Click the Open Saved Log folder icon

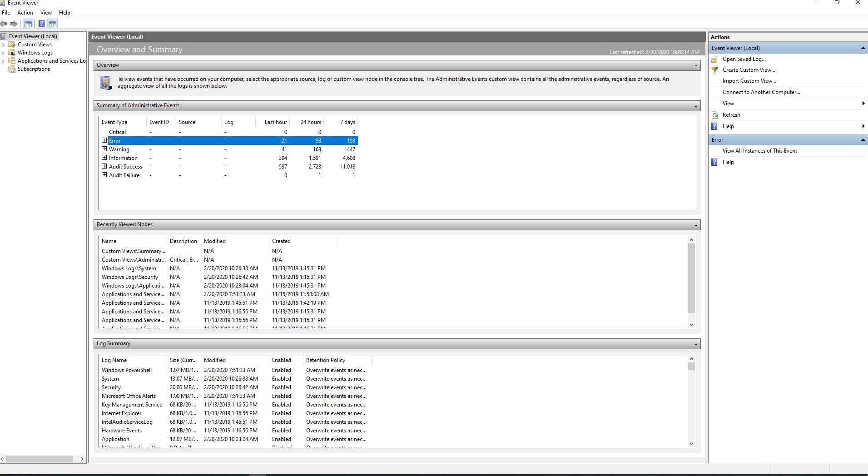tap(714, 59)
